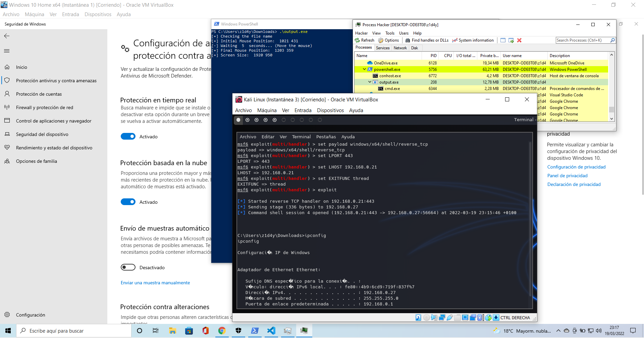Click Search Processes input field

[x=583, y=40]
